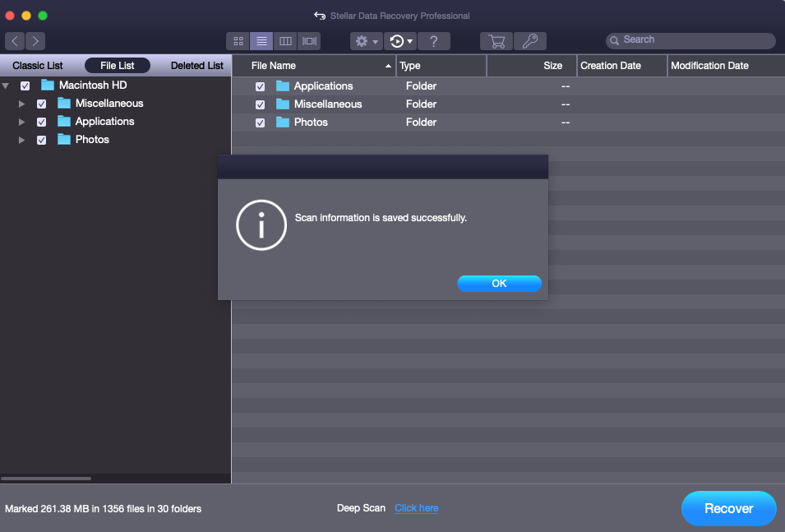Switch to icon grid view
Screen dimensions: 785x532
(238, 41)
